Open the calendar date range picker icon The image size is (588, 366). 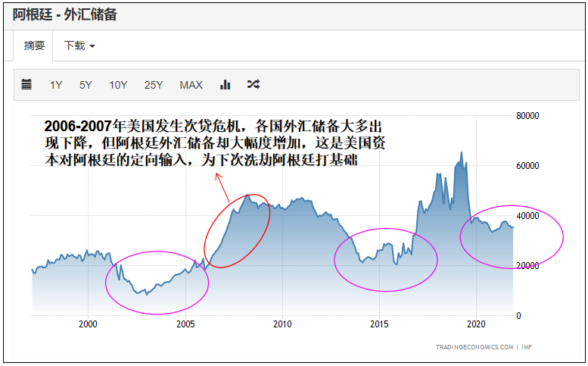pyautogui.click(x=26, y=85)
